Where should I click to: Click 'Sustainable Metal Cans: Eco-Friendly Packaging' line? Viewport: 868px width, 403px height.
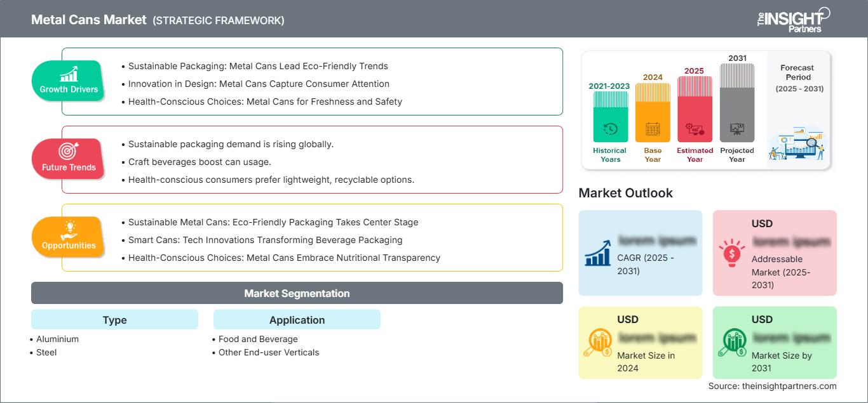pyautogui.click(x=273, y=222)
